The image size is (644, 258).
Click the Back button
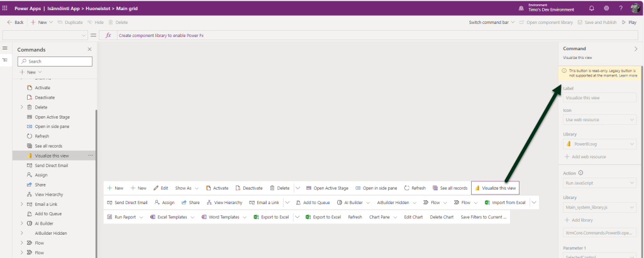point(15,22)
